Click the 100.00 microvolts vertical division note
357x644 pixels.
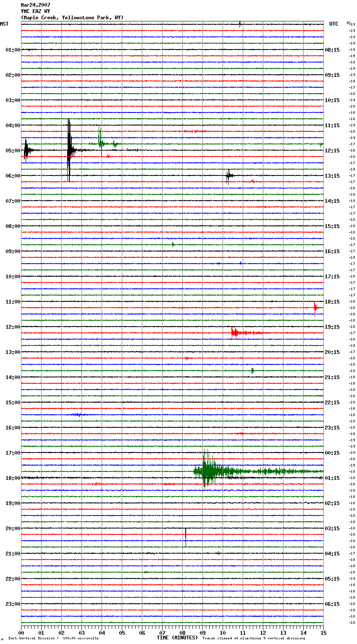(53, 638)
